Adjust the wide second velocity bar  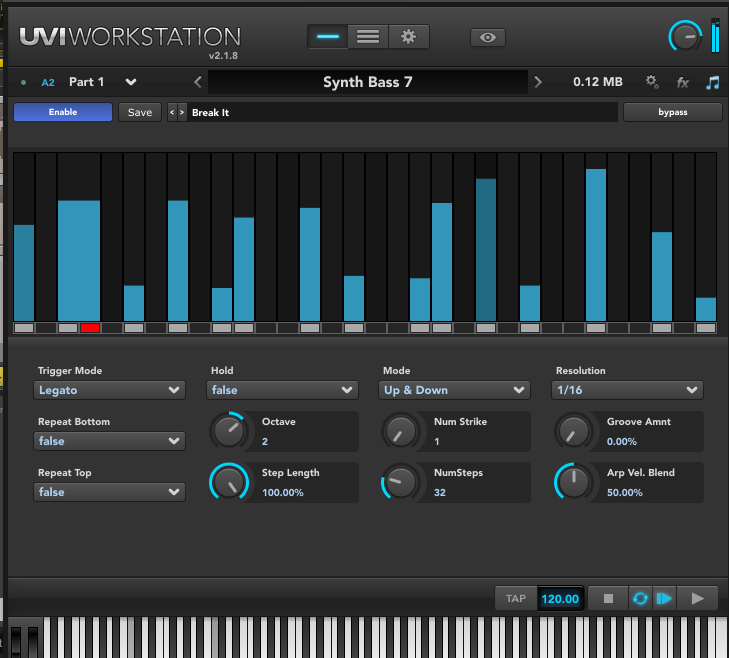[x=79, y=260]
